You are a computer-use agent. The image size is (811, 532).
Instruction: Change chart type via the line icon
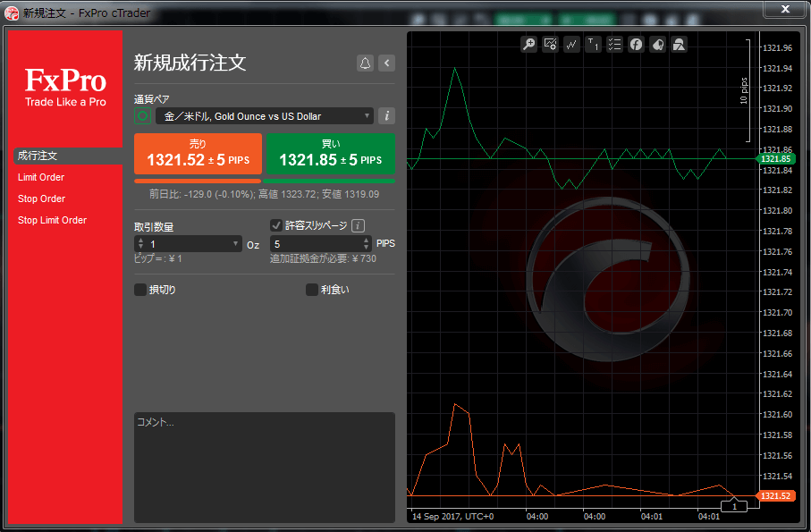pos(571,45)
